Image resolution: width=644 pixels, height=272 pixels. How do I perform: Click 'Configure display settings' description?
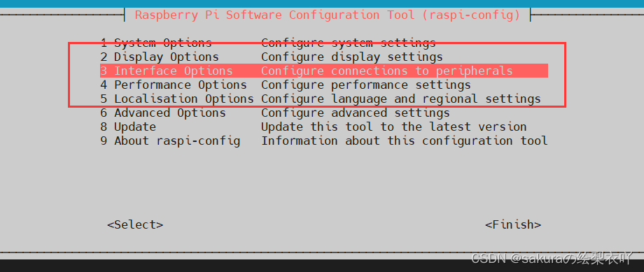pos(352,57)
